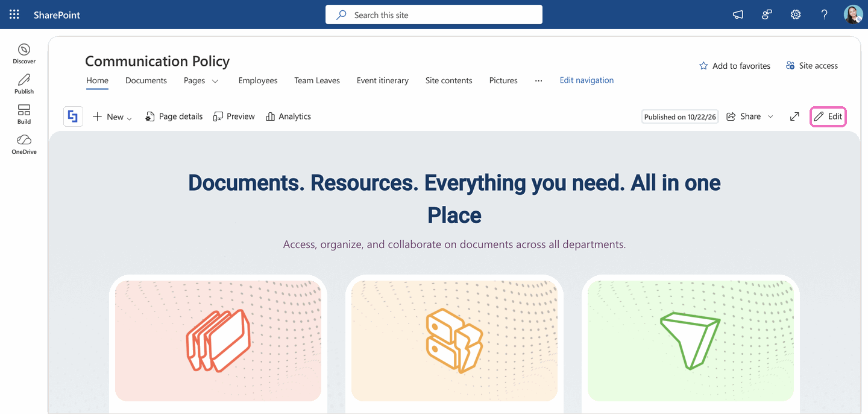This screenshot has height=414, width=868.
Task: Click the search magnifier icon
Action: click(x=341, y=14)
